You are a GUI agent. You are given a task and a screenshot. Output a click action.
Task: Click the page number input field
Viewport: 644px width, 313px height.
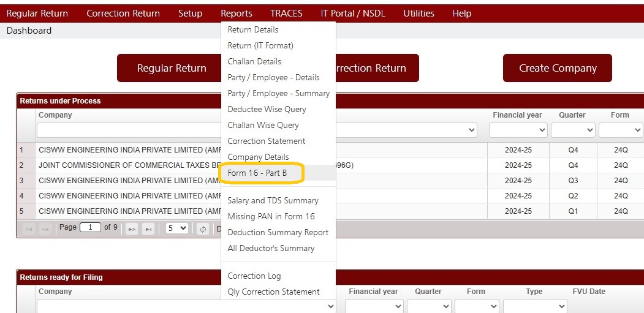point(90,227)
